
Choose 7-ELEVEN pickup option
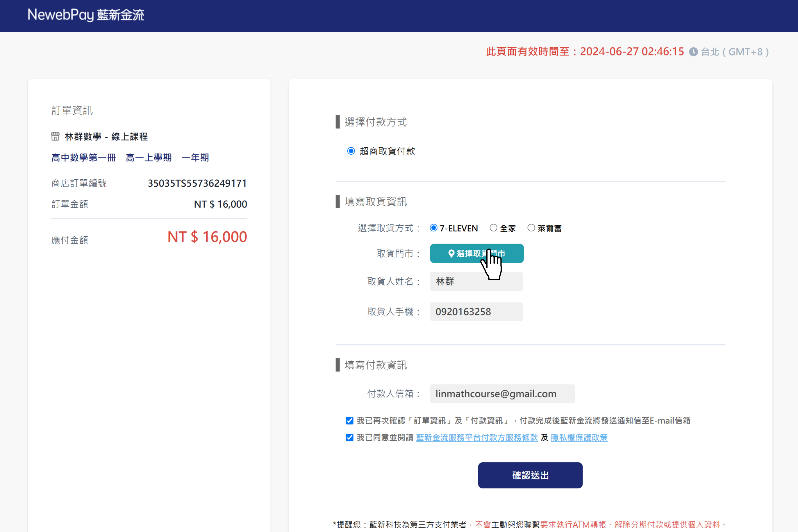click(x=433, y=228)
